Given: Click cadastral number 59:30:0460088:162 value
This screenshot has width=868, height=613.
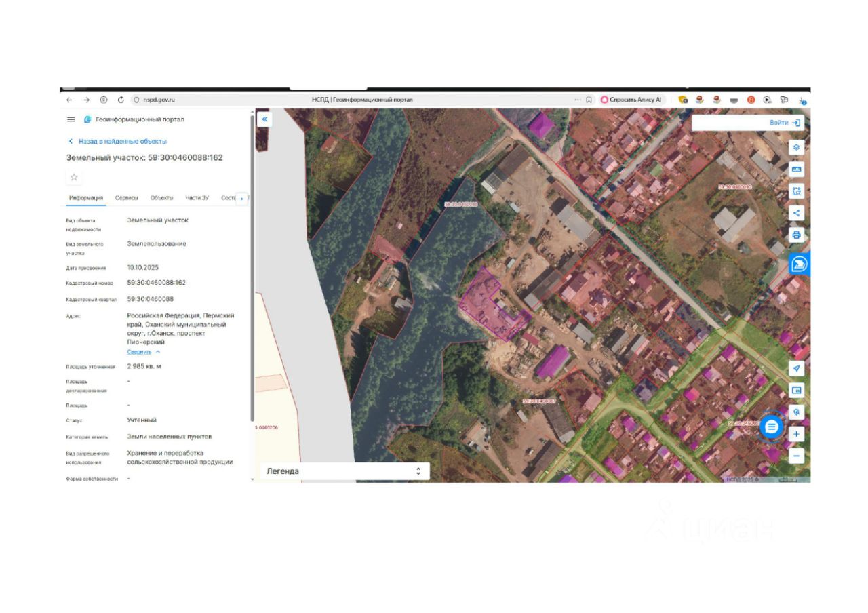Looking at the screenshot, I should tap(156, 283).
